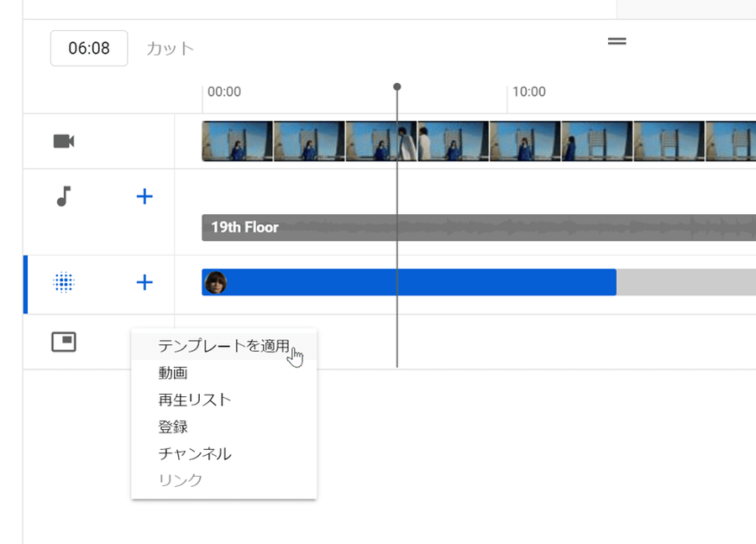The width and height of the screenshot is (756, 544).
Task: Click the face thumbnail on the blur bar
Action: coord(216,283)
